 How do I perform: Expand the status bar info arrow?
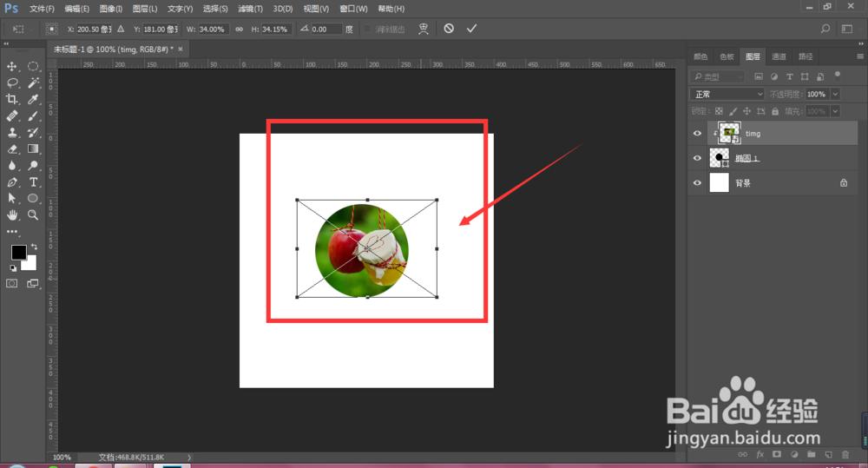pos(189,458)
